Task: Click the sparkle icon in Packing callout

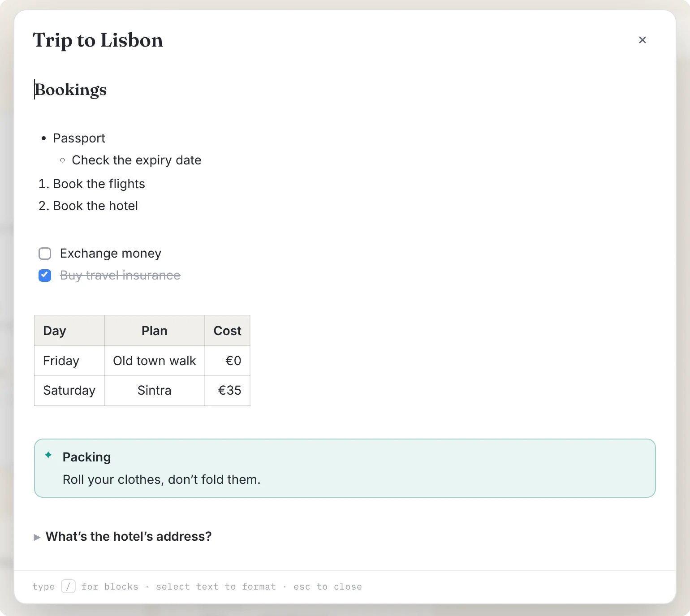Action: 48,455
